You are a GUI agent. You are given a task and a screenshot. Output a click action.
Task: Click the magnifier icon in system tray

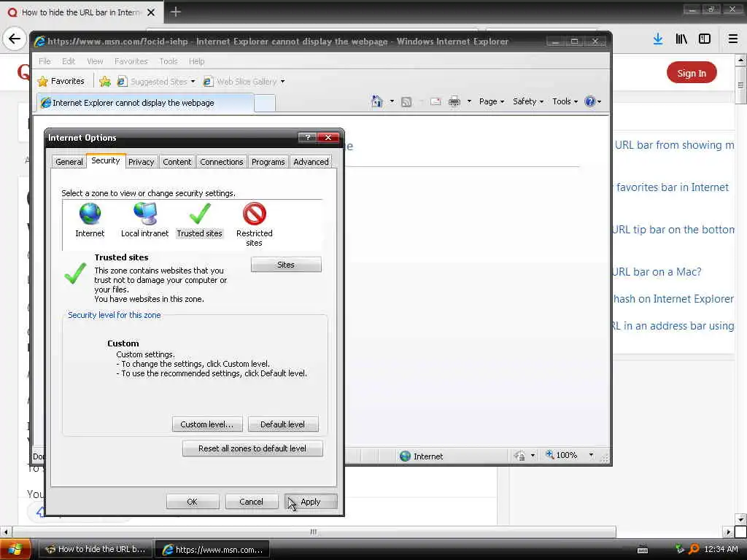coord(694,549)
